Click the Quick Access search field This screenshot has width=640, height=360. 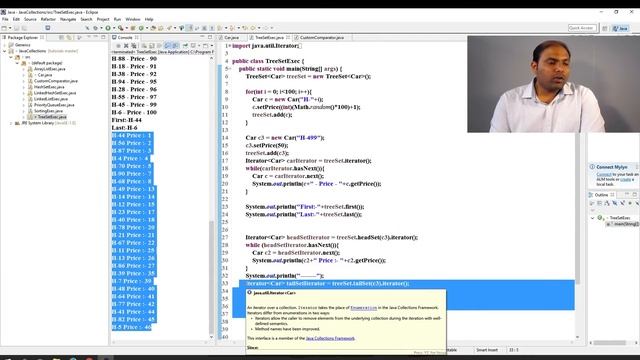tap(582, 28)
